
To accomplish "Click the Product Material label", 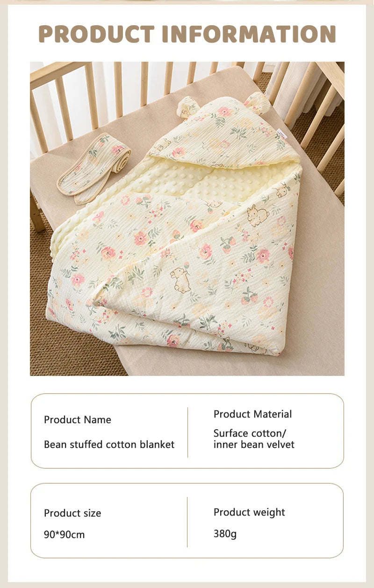I will tap(252, 414).
